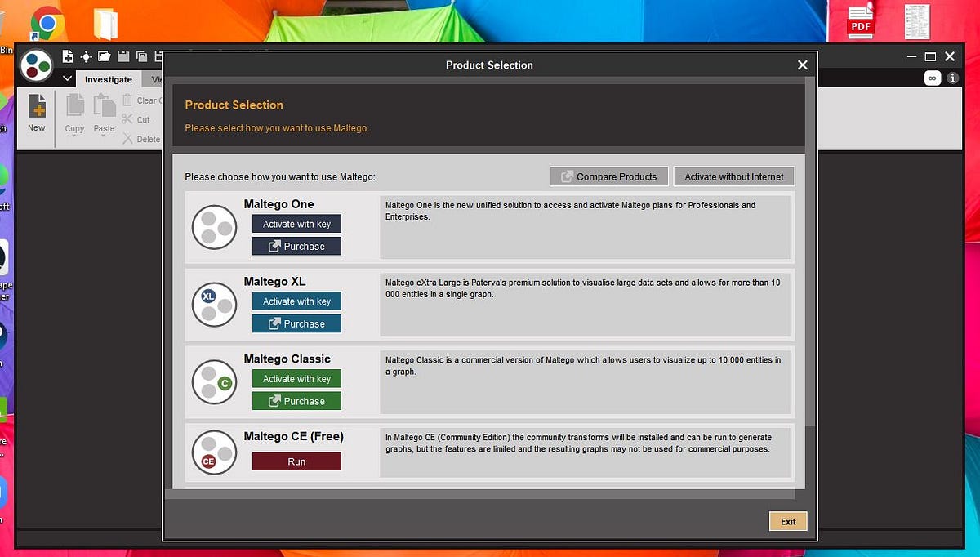Click the Maltego CE product logo
This screenshot has width=980, height=557.
click(214, 452)
